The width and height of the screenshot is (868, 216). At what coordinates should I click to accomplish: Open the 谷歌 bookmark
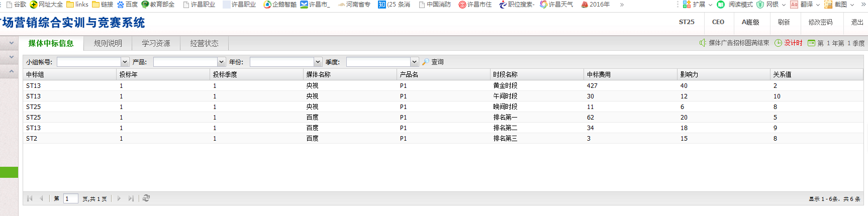tap(16, 5)
